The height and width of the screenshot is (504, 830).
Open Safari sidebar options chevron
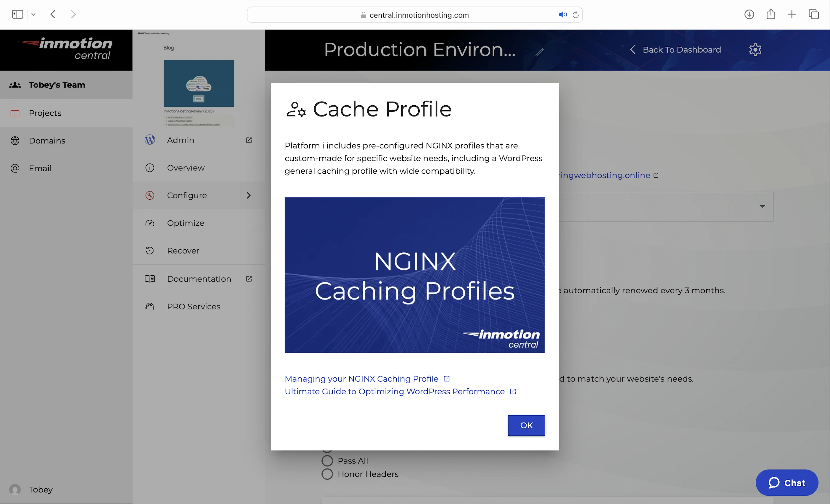33,14
